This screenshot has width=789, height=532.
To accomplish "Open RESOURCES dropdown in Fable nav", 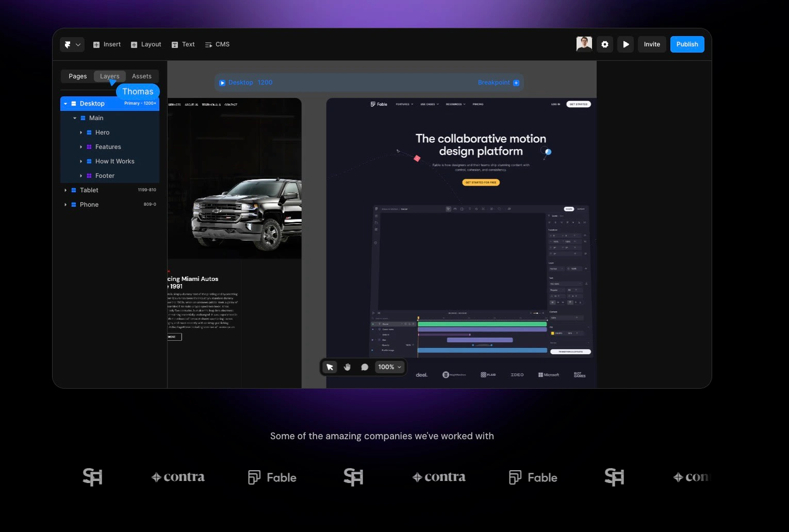I will (x=456, y=104).
